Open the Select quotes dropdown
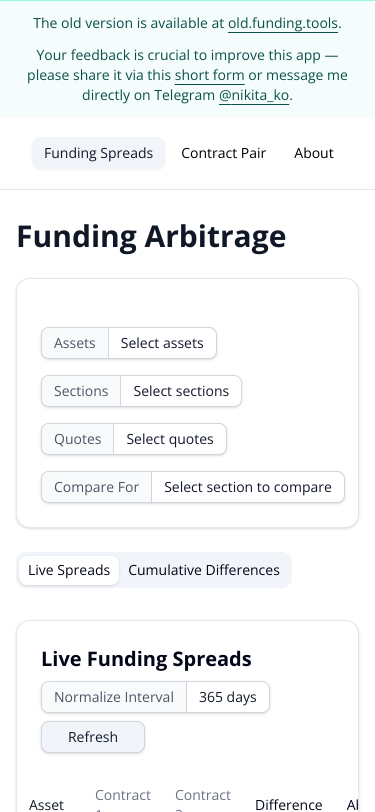This screenshot has width=375, height=812. tap(170, 439)
